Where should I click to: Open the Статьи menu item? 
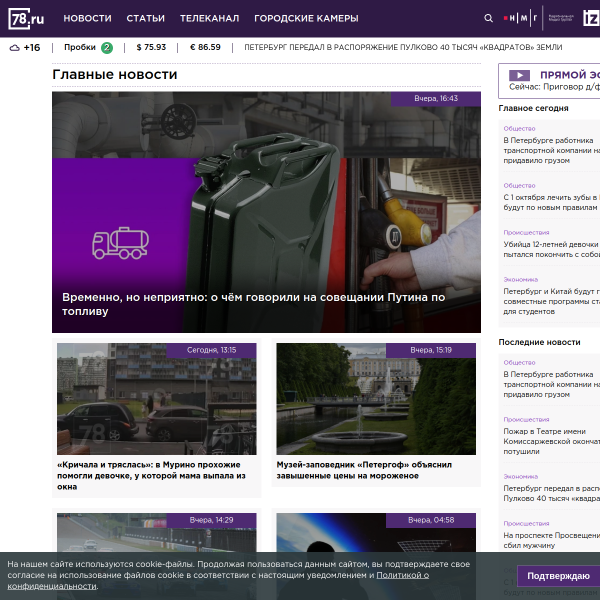click(x=145, y=18)
